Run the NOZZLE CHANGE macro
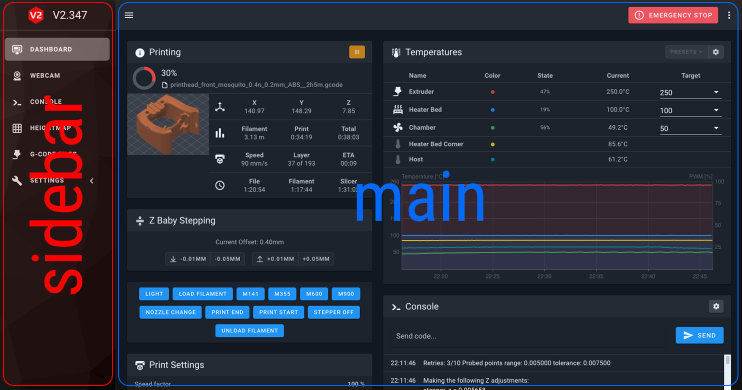The width and height of the screenshot is (742, 390). (170, 312)
